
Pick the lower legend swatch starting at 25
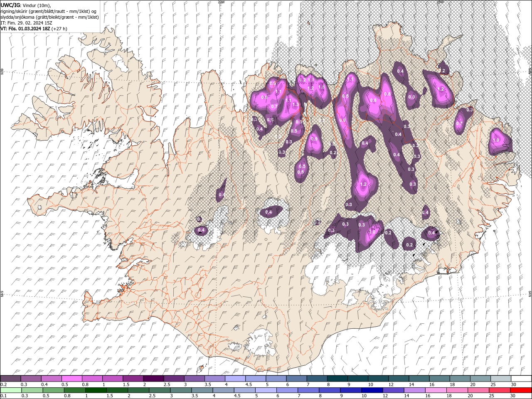tap(500, 390)
